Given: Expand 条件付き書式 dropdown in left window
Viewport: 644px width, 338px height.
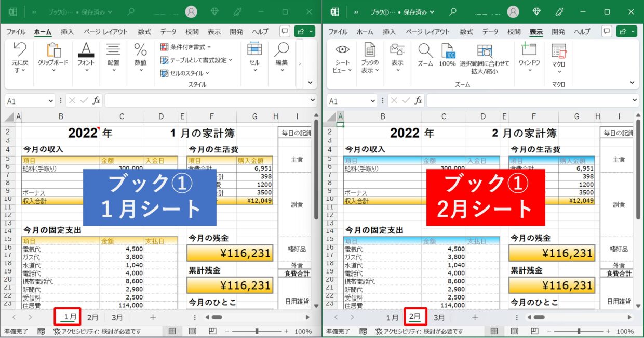Looking at the screenshot, I should point(209,47).
